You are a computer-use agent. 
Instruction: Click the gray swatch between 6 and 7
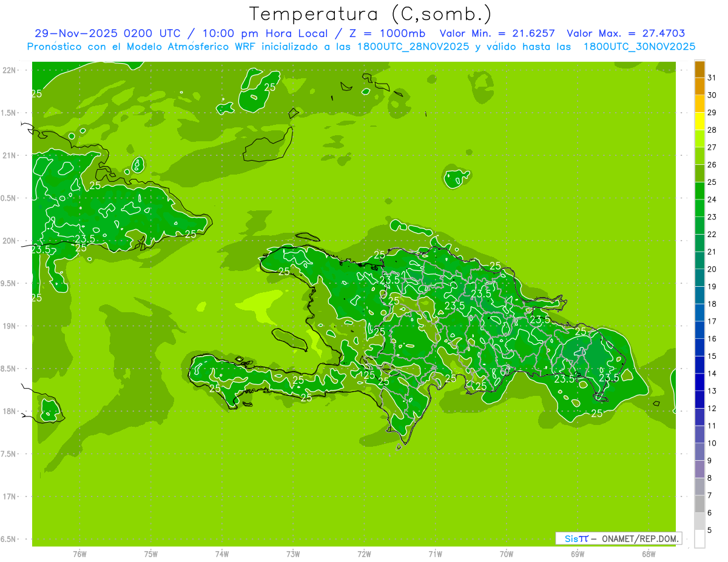point(699,504)
